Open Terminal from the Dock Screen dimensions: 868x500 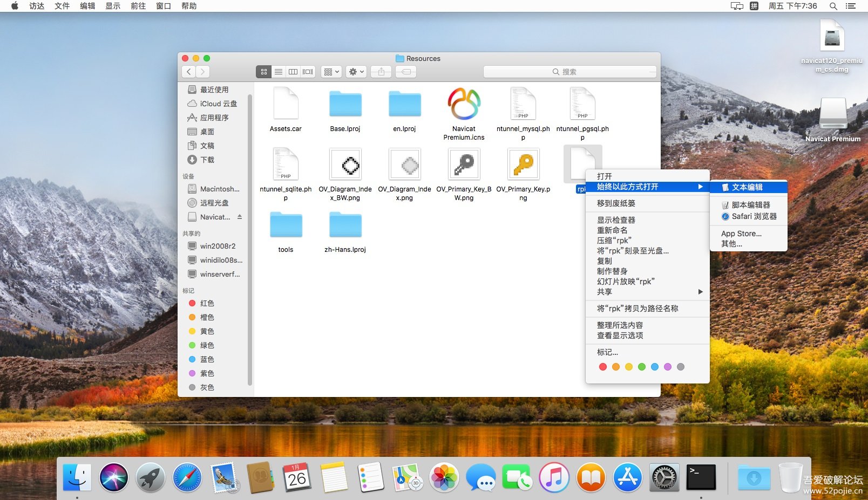click(701, 477)
